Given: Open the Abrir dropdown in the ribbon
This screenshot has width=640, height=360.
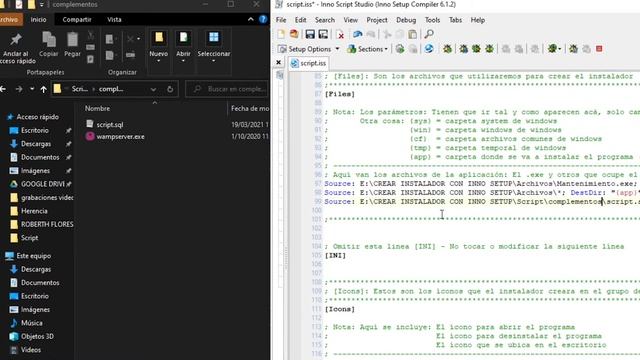Looking at the screenshot, I should point(183,47).
